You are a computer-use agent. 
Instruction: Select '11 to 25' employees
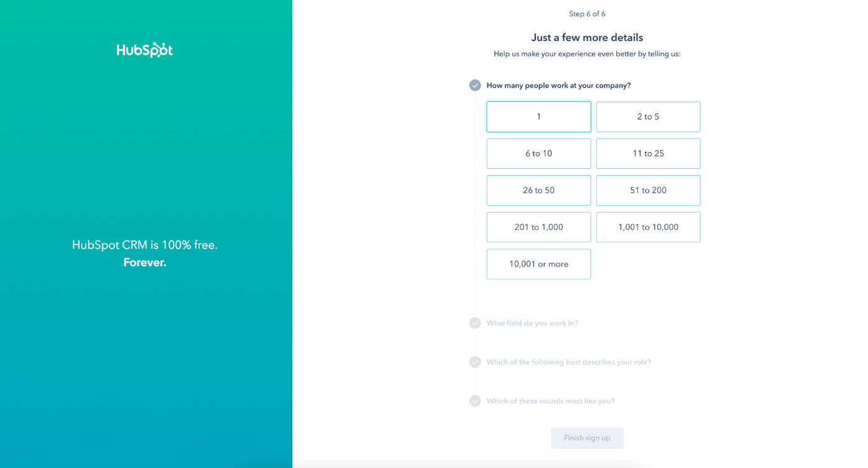tap(648, 154)
